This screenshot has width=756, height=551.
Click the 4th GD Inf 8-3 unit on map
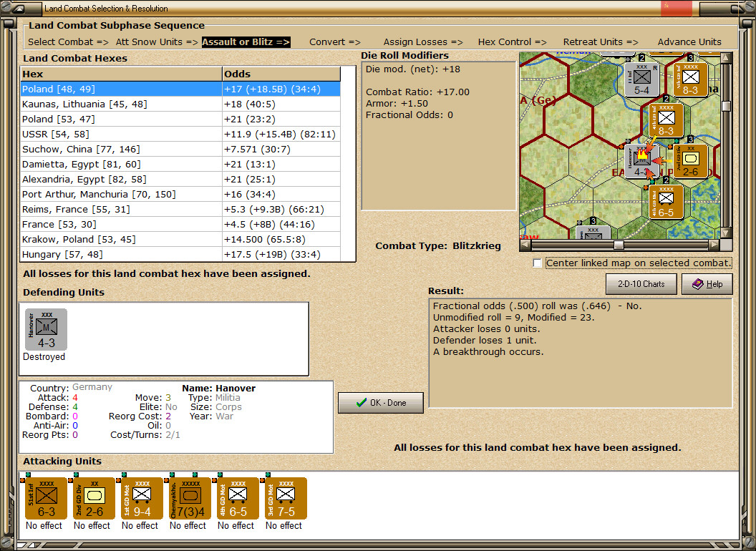[x=666, y=120]
